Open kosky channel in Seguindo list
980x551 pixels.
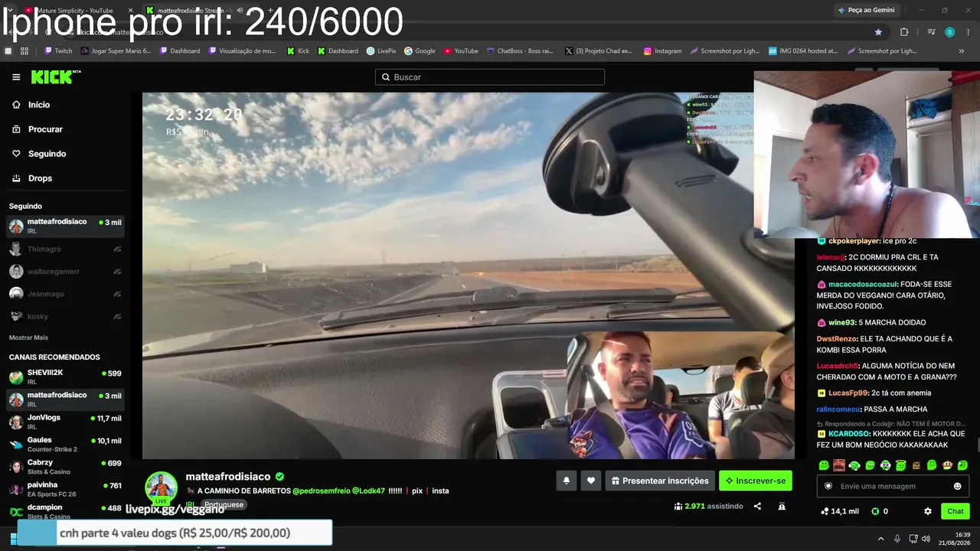65,316
